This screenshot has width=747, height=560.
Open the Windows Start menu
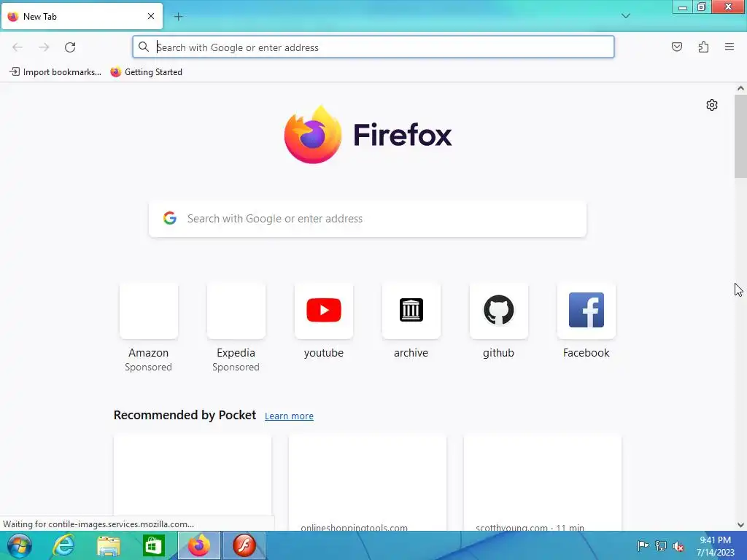pyautogui.click(x=20, y=545)
